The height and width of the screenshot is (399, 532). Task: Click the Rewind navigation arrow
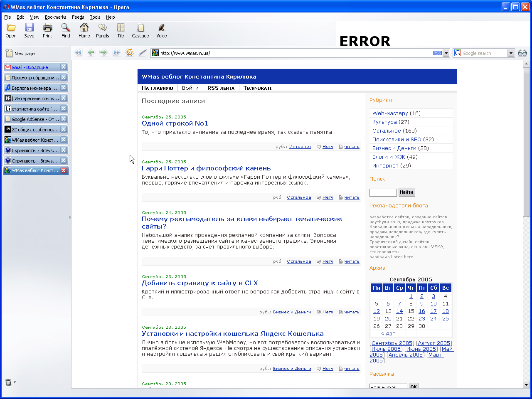78,53
